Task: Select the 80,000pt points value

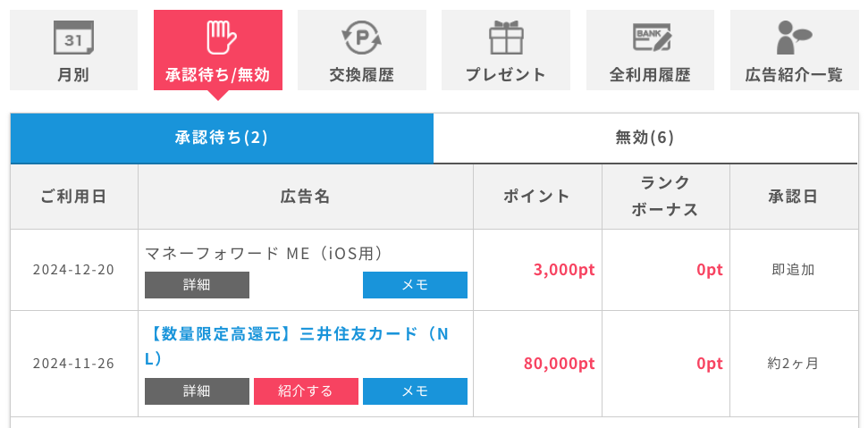Action: [x=559, y=364]
